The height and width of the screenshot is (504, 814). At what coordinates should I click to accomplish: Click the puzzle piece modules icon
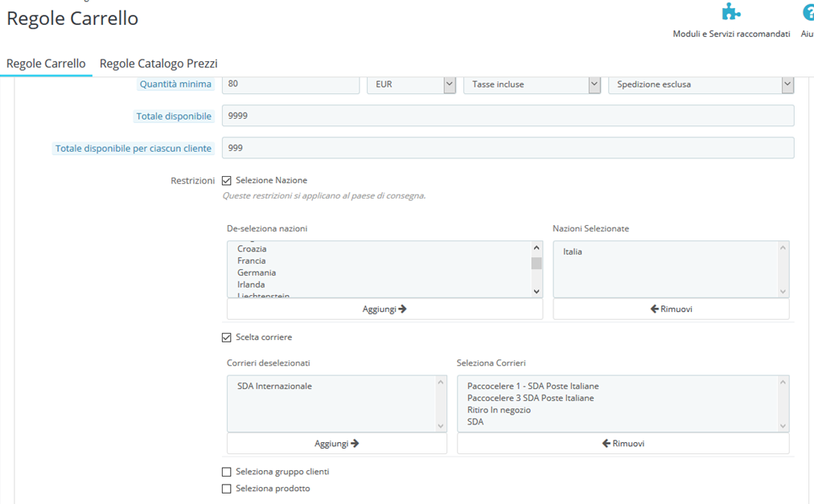pos(730,13)
